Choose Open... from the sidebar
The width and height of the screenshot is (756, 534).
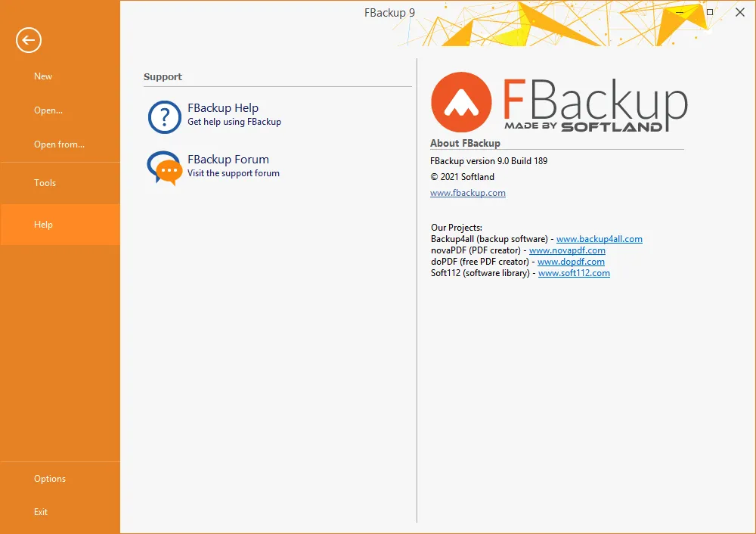pos(48,110)
